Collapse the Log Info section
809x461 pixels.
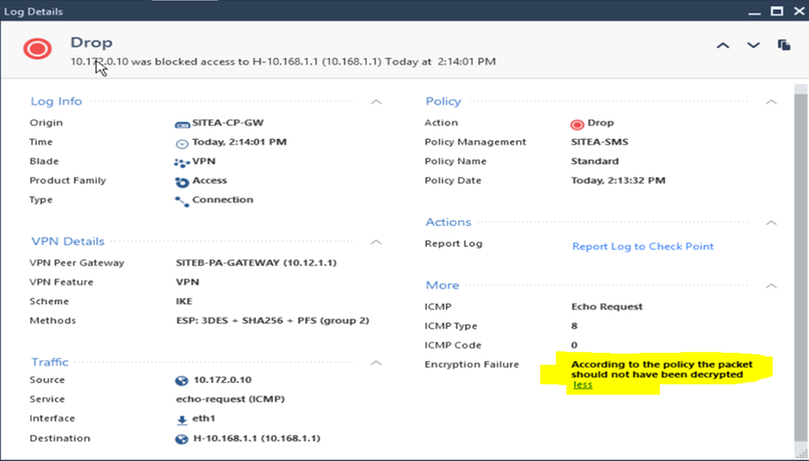pyautogui.click(x=375, y=102)
